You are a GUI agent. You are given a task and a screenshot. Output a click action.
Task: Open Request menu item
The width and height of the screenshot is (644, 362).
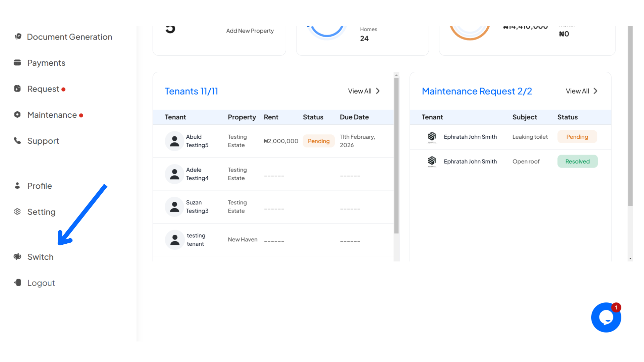click(43, 89)
